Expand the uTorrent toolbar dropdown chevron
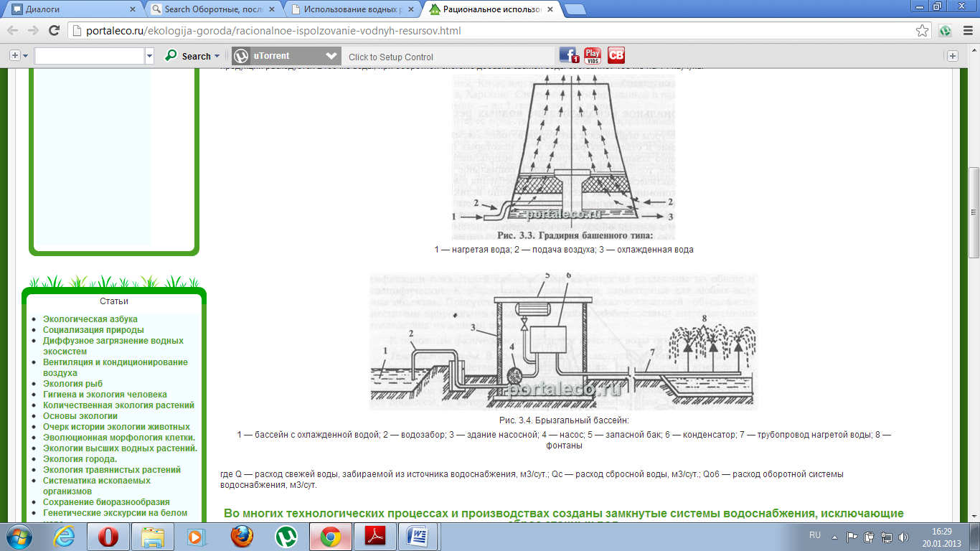This screenshot has width=980, height=551. pos(331,56)
